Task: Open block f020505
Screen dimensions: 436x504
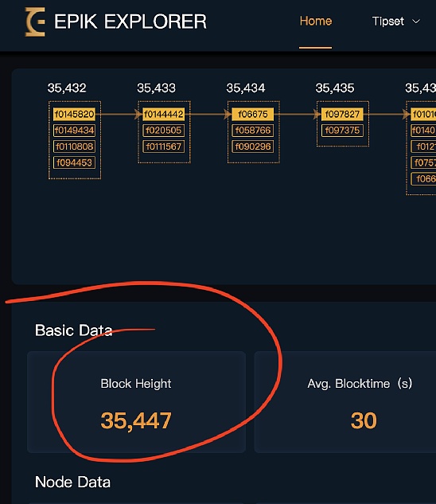Action: 164,130
